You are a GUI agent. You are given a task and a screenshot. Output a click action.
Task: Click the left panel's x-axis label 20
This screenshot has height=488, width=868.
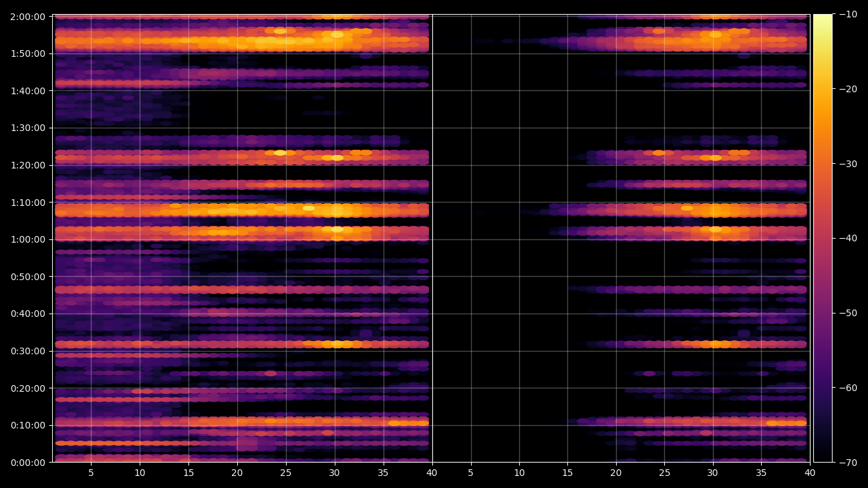(x=237, y=473)
